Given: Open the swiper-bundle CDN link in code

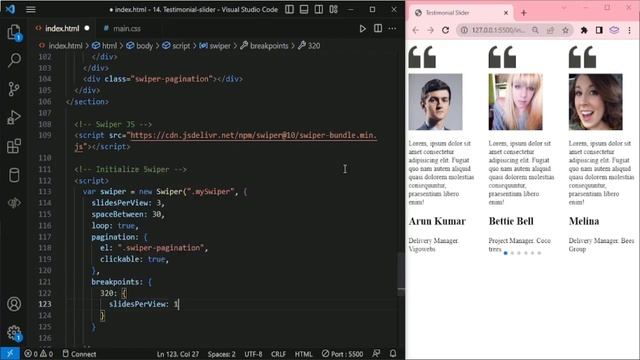Looking at the screenshot, I should [253, 135].
